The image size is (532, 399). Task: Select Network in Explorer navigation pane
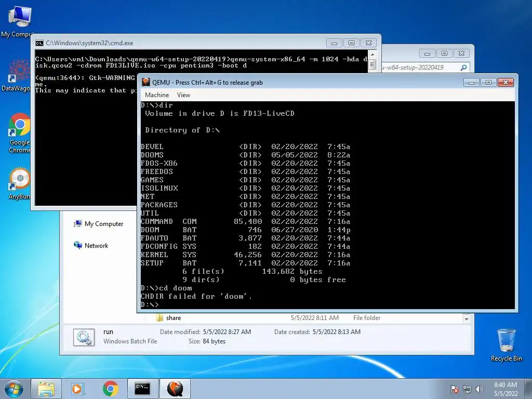tap(91, 245)
